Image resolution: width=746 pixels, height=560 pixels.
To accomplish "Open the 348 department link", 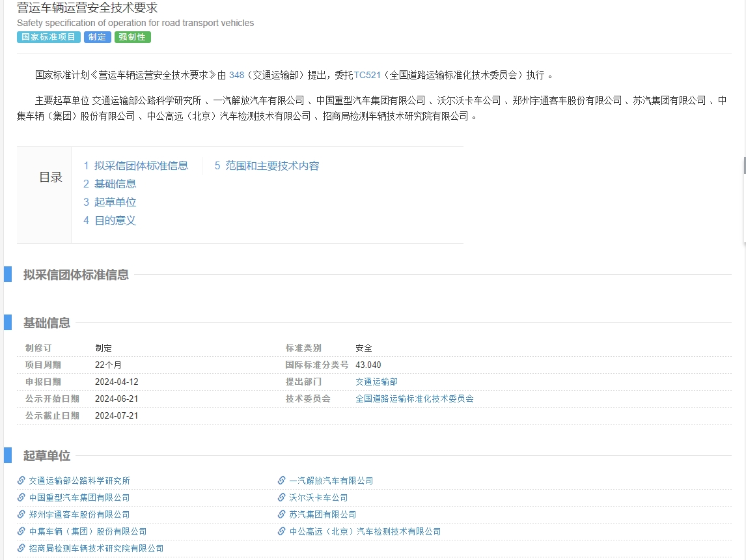I will [x=236, y=75].
